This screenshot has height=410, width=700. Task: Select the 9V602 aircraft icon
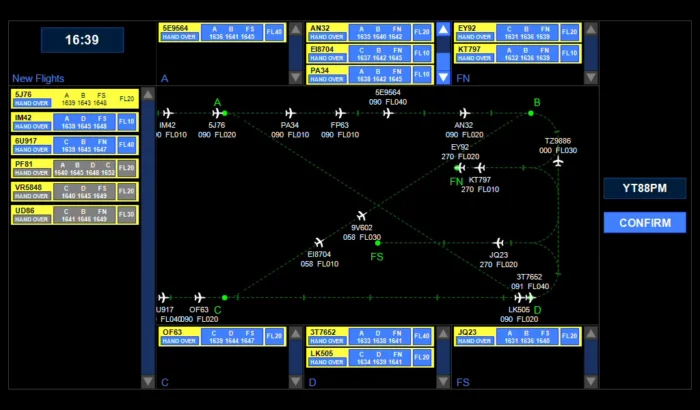(x=362, y=216)
